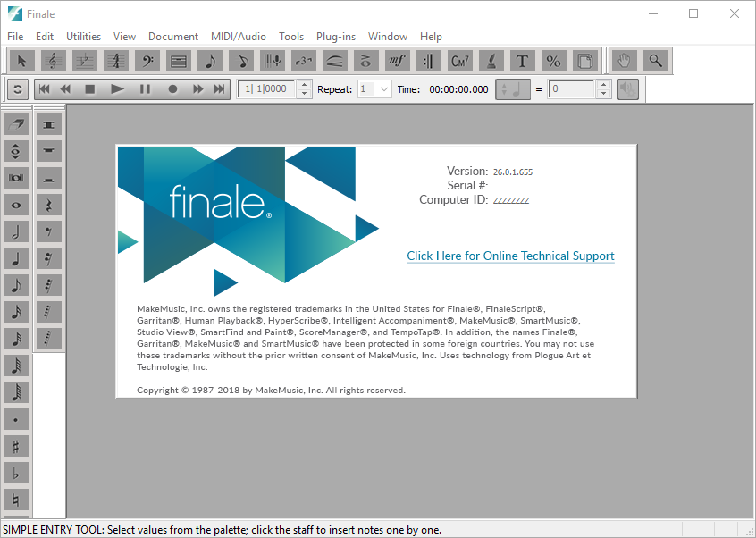
Task: Activate the HyperScribe microphone tool
Action: pyautogui.click(x=273, y=61)
